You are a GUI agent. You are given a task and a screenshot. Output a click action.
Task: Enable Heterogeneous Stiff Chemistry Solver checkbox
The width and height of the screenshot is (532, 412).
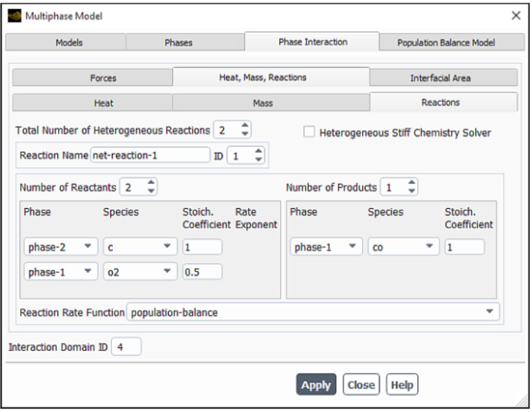(x=309, y=133)
